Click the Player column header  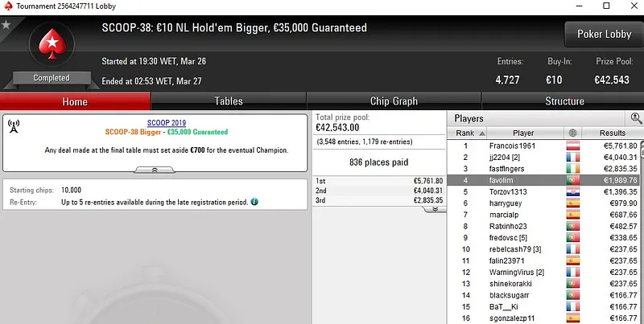coord(523,133)
